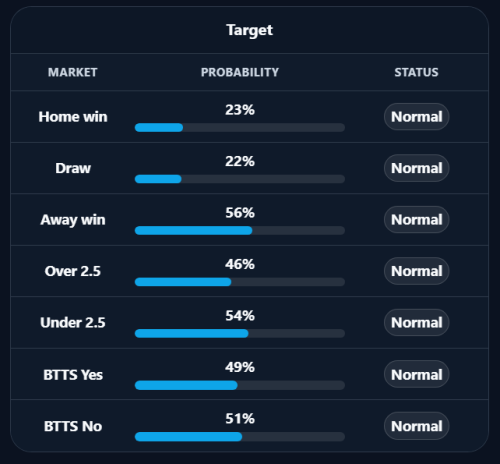The image size is (500, 464).
Task: Click the STATUS column header
Action: [x=416, y=72]
